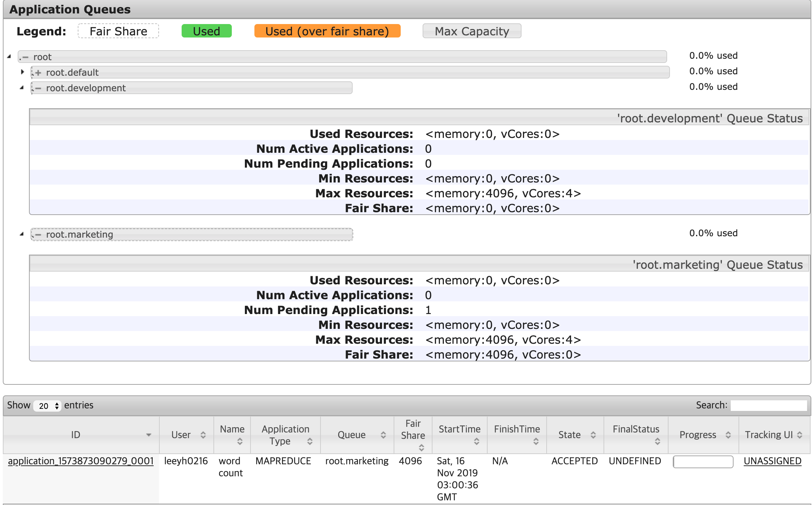The width and height of the screenshot is (812, 505).
Task: Click the Search input field
Action: (x=768, y=405)
